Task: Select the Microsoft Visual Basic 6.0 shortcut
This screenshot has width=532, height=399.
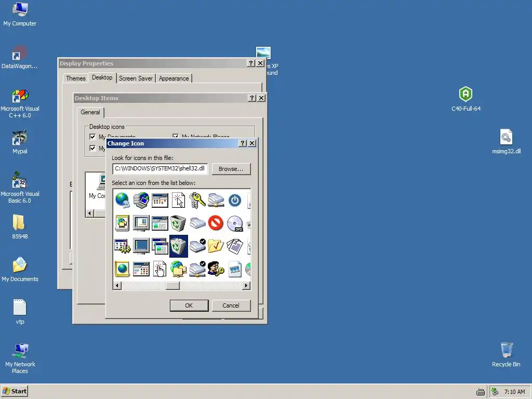Action: [20, 188]
